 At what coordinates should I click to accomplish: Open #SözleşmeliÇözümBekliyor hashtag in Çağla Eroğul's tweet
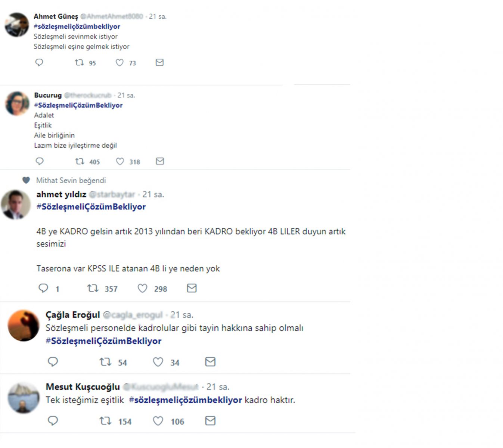(x=103, y=341)
